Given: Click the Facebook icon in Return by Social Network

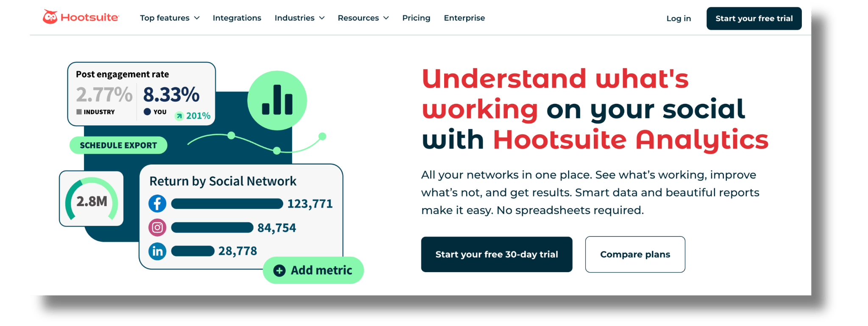Looking at the screenshot, I should (157, 203).
